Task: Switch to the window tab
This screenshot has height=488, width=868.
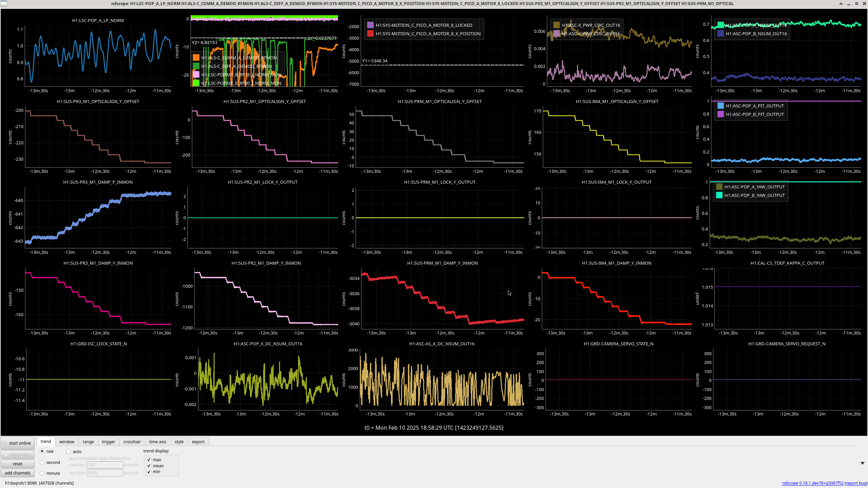Action: click(x=66, y=442)
